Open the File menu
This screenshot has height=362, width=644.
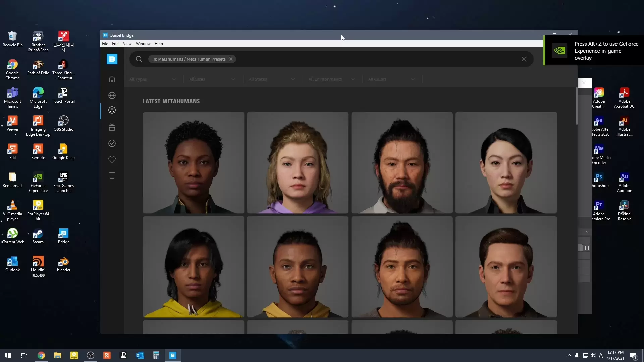pyautogui.click(x=105, y=44)
